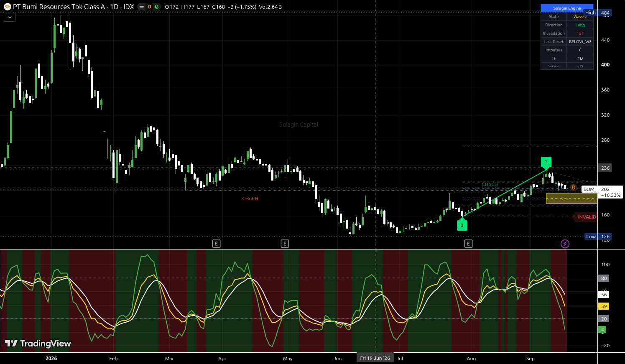Select the green wave 1 label
This screenshot has height=364, width=625.
click(x=546, y=163)
